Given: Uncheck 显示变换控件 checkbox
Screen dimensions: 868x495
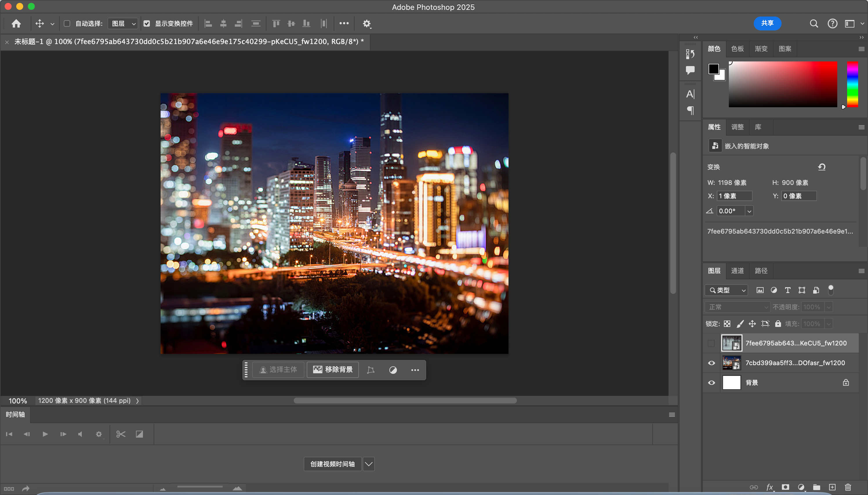Looking at the screenshot, I should pos(146,23).
